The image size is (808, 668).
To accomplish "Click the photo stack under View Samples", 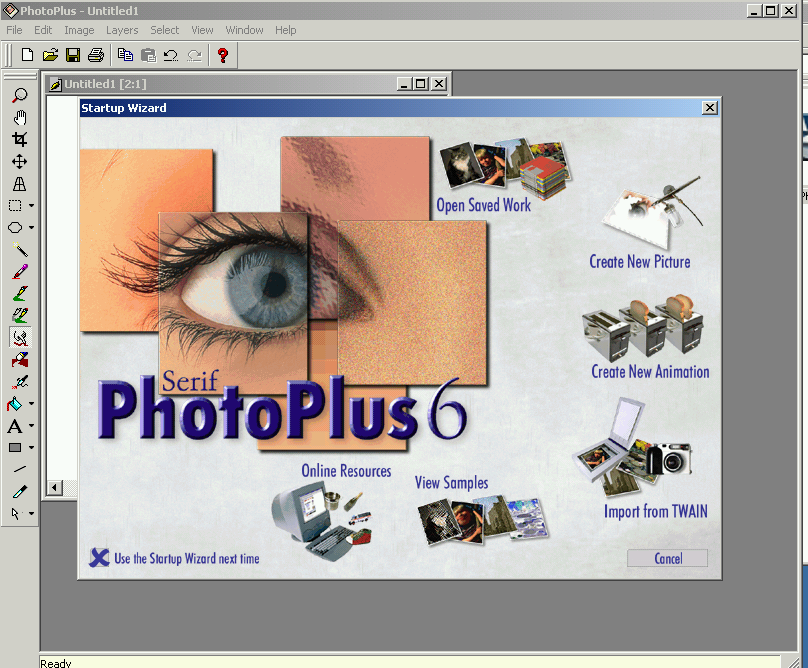I will coord(483,521).
